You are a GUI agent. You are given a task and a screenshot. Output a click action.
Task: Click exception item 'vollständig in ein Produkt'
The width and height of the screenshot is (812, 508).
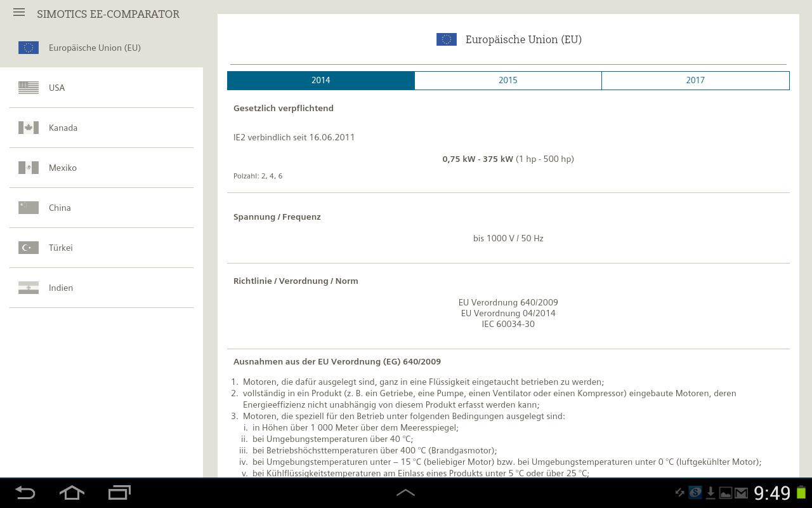[490, 399]
